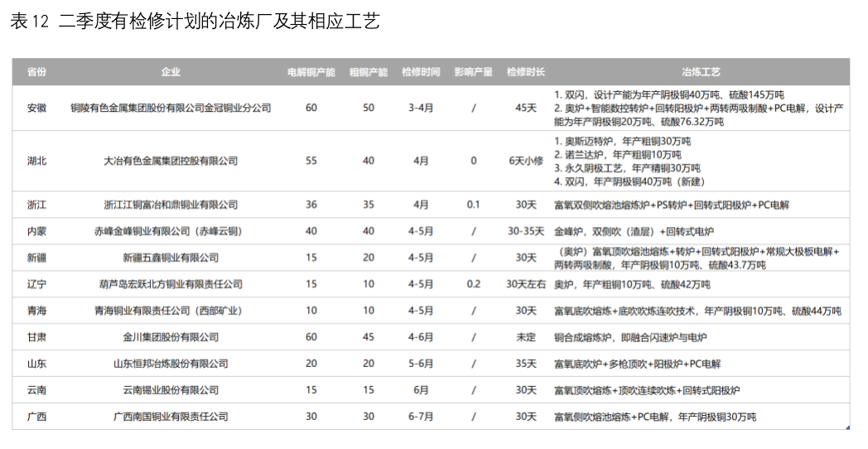Viewport: 868px width, 449px height.
Task: Select the 青海 province cell
Action: pyautogui.click(x=36, y=311)
